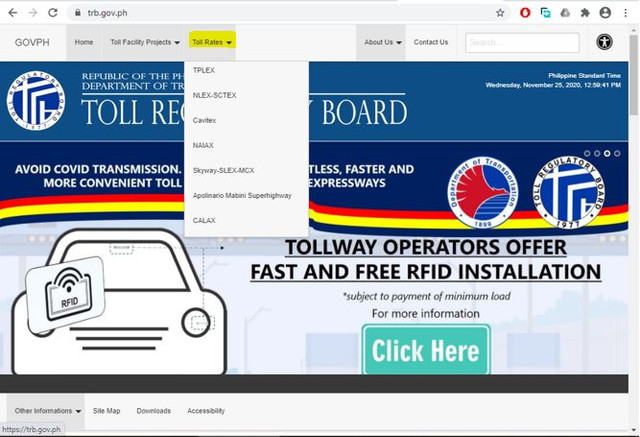Select the third carousel slide dot
Image resolution: width=640 pixels, height=437 pixels.
click(x=607, y=153)
